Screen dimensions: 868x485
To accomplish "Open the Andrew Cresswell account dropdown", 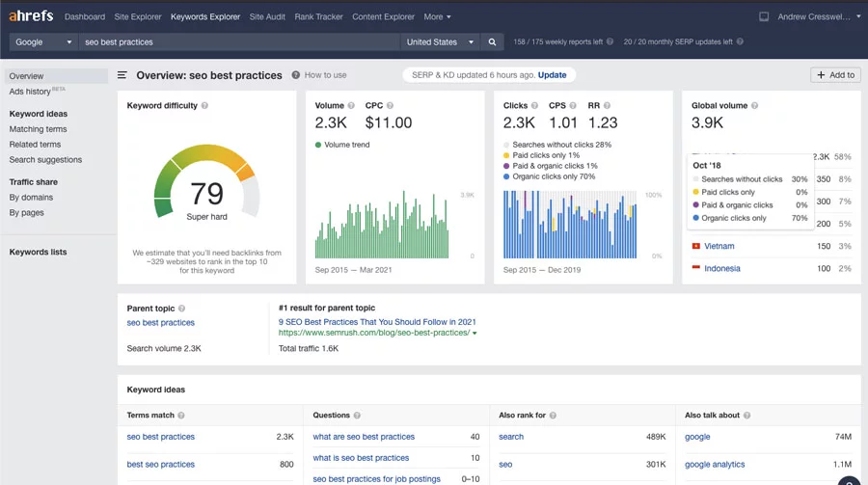I will [x=819, y=16].
